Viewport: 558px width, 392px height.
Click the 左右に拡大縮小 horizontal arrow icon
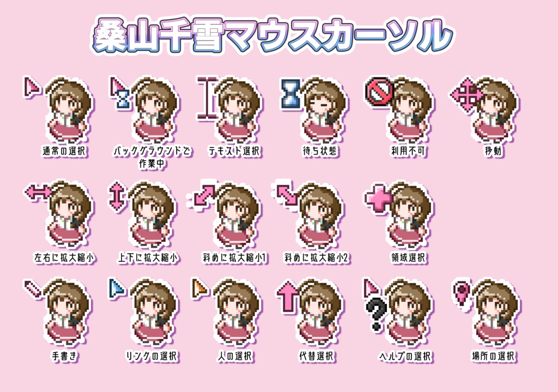pyautogui.click(x=38, y=192)
